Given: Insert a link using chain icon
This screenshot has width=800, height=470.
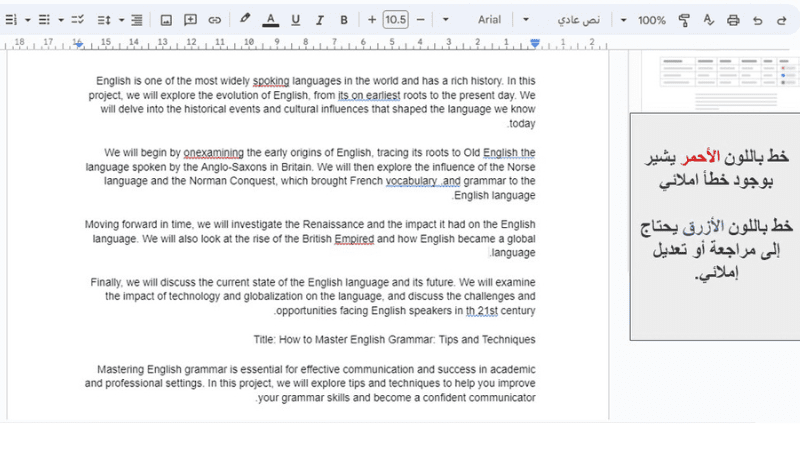Looking at the screenshot, I should click(214, 20).
